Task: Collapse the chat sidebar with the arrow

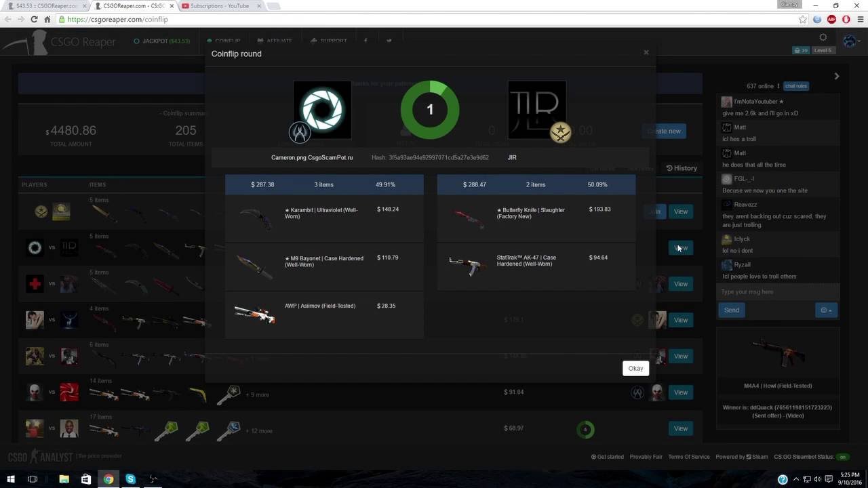Action: [837, 76]
